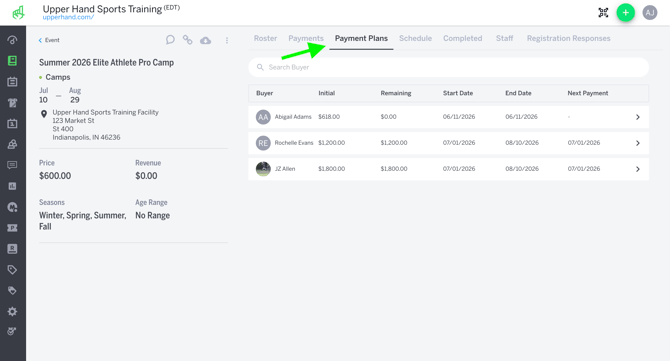Open event comments speech bubble icon
Screen dimensions: 670x361
click(170, 40)
